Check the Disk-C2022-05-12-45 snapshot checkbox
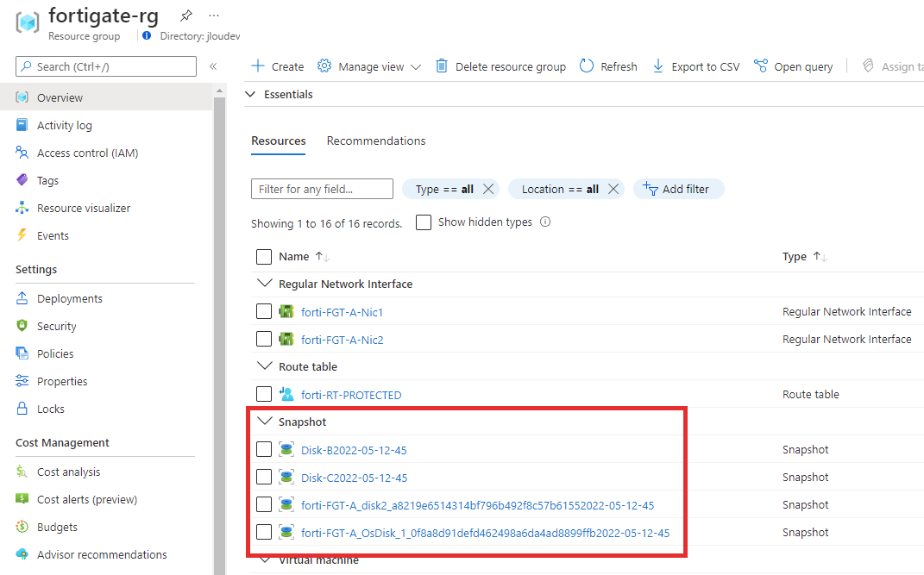Image resolution: width=924 pixels, height=575 pixels. click(x=264, y=477)
